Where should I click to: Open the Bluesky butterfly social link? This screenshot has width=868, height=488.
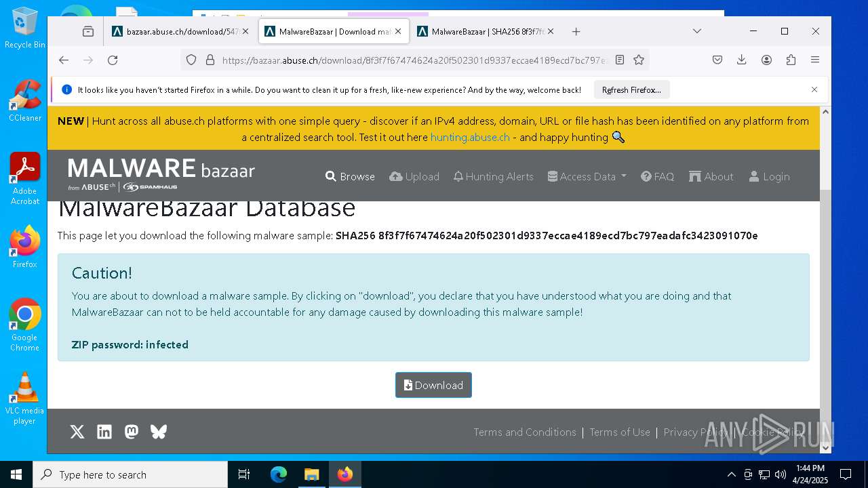pos(159,432)
